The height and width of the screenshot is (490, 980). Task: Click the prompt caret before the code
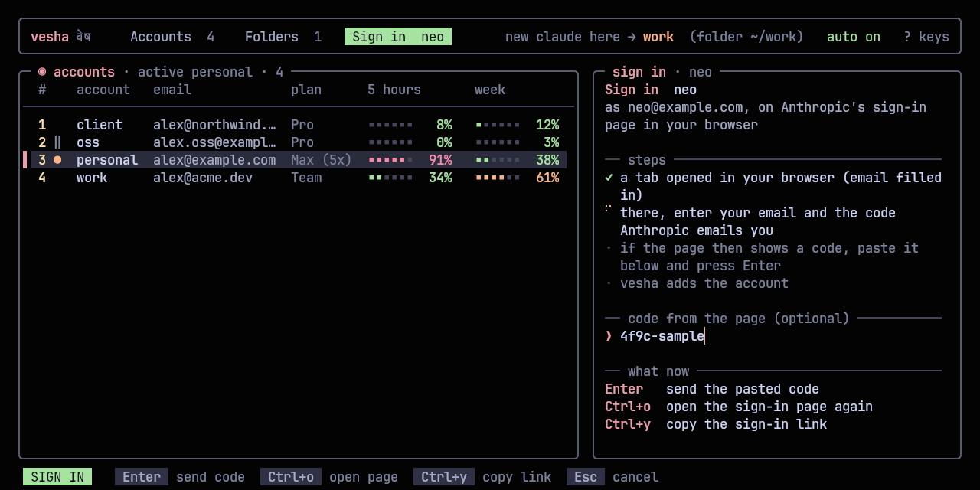tap(609, 336)
